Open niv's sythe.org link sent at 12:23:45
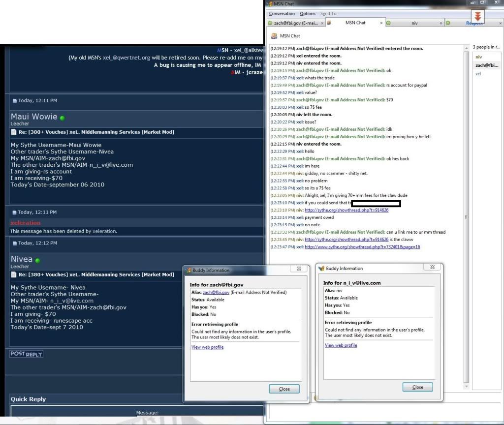 point(346,240)
